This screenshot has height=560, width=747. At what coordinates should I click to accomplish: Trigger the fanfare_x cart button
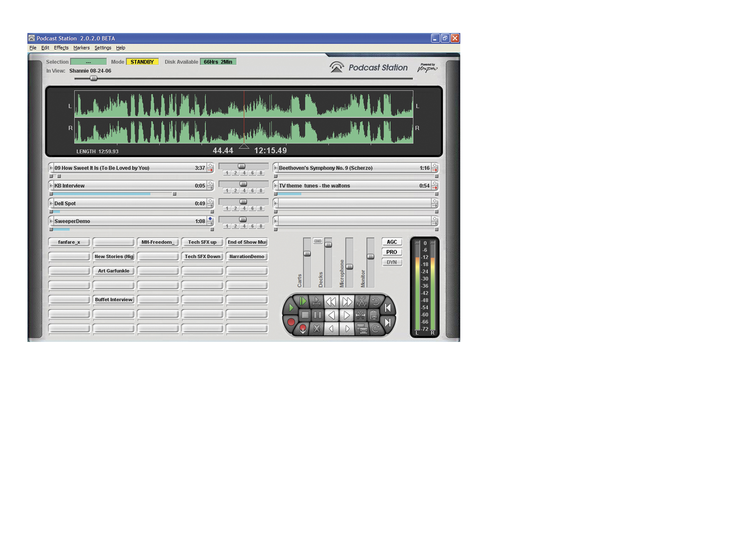tap(69, 242)
